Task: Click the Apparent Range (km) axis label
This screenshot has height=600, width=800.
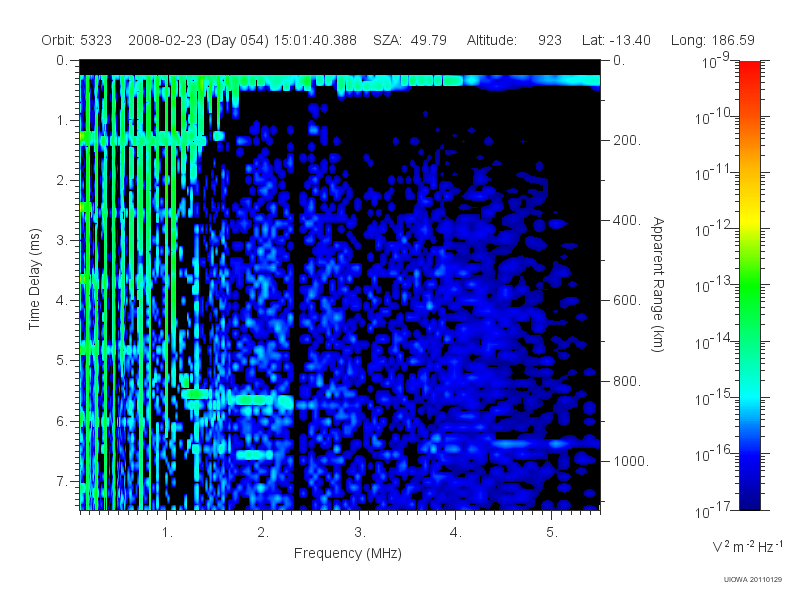Action: 658,284
